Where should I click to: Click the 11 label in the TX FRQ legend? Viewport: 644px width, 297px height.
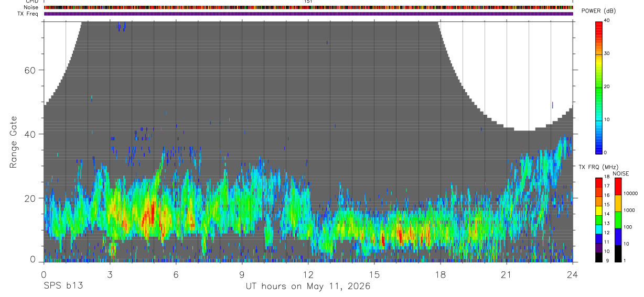607,242
